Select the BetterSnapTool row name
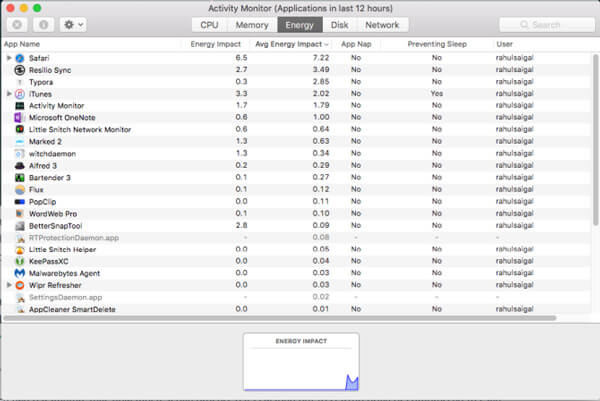Screen dimensions: 600x401 pyautogui.click(x=55, y=226)
